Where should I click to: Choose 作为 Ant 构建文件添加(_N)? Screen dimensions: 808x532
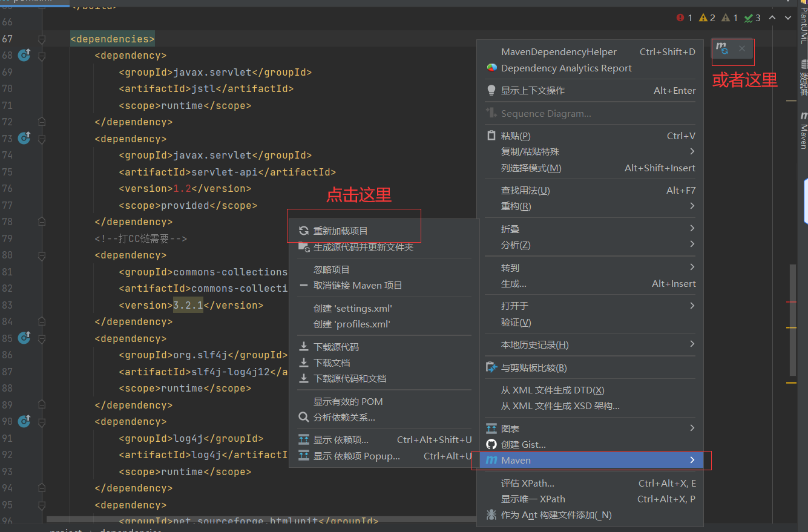coord(590,514)
